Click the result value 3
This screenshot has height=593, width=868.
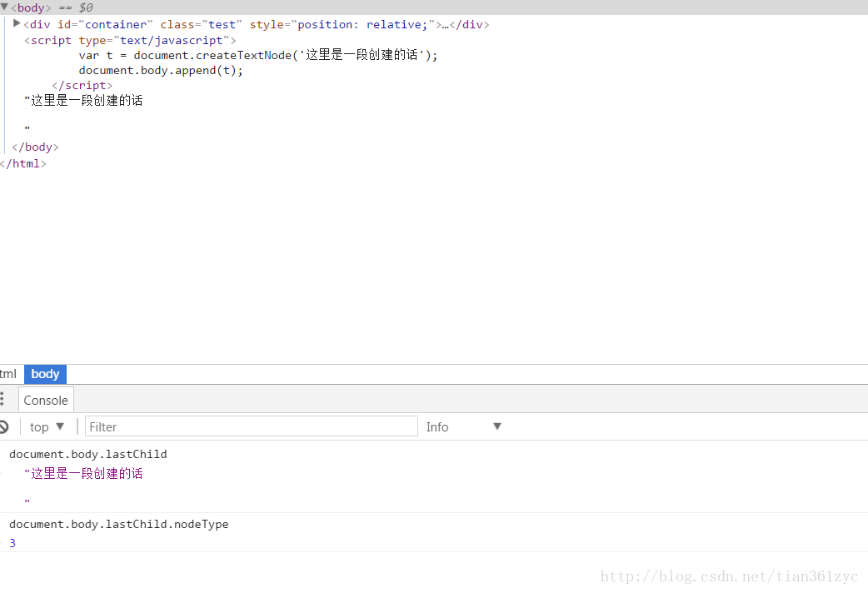[x=12, y=543]
